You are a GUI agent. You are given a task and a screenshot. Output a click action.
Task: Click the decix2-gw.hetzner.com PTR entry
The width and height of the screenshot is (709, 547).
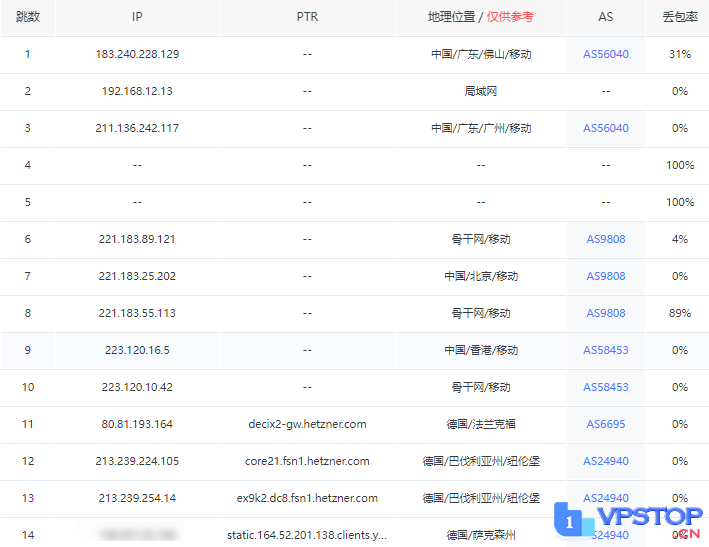click(x=307, y=424)
